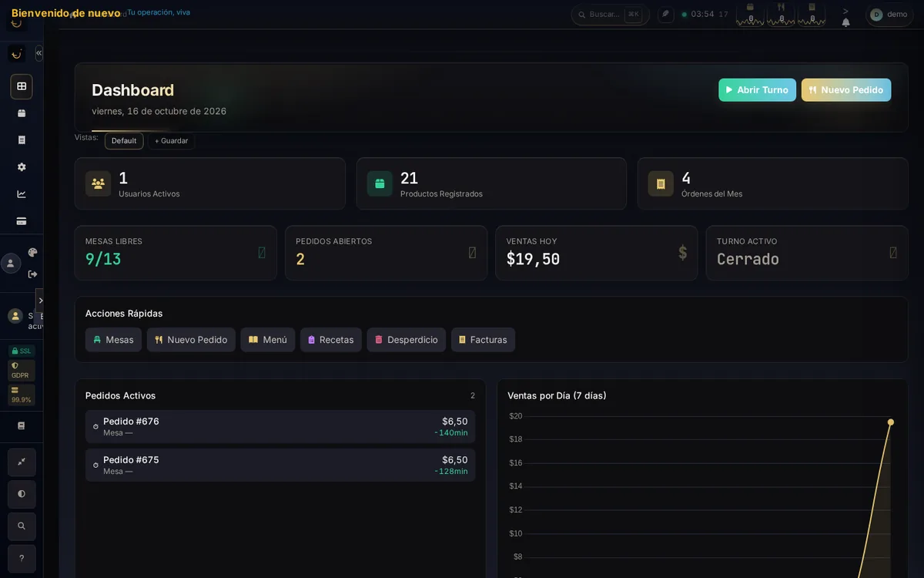
Task: Toggle the contrast half-circle button
Action: (x=22, y=494)
